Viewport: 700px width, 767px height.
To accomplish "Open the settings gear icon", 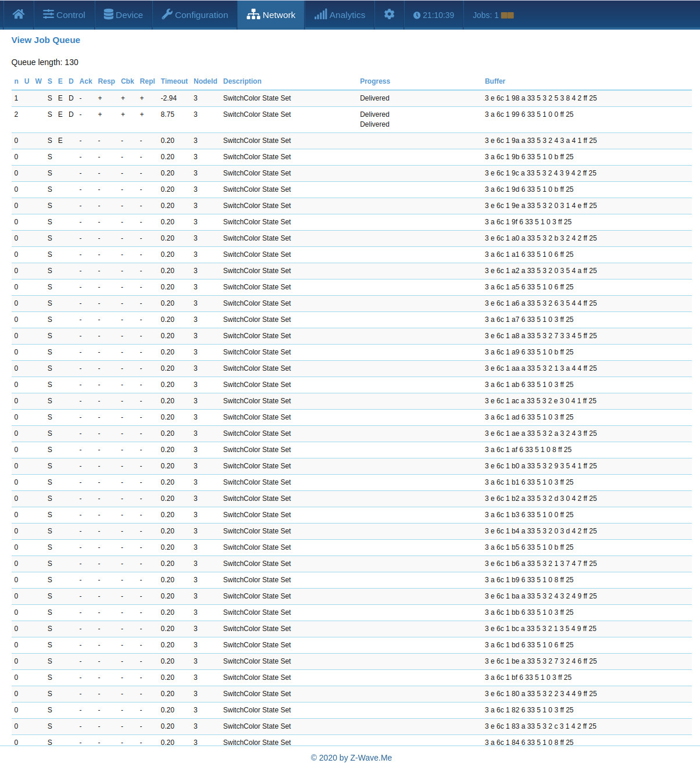I will click(x=389, y=15).
